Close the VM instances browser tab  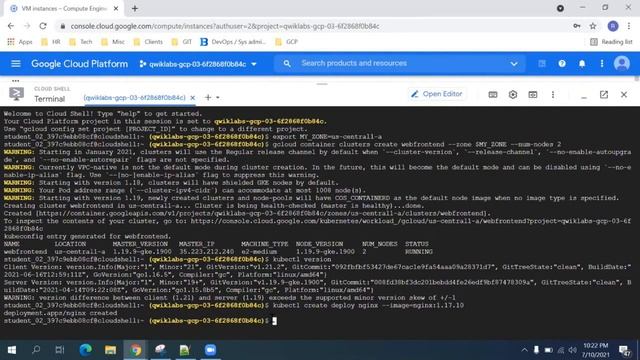point(116,8)
